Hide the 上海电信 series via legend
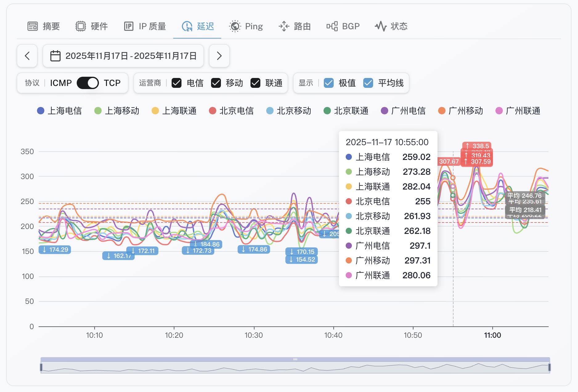Viewport: 578px width, 392px height. [59, 111]
